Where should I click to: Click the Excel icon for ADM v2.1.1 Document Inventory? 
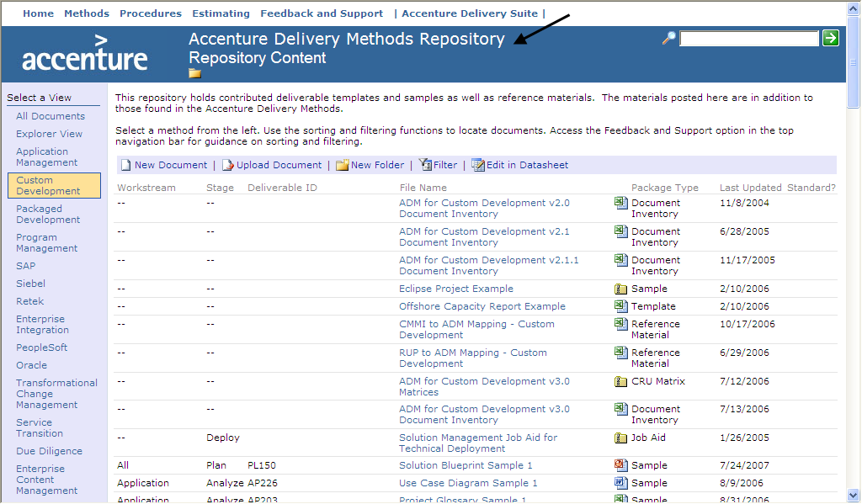click(620, 260)
